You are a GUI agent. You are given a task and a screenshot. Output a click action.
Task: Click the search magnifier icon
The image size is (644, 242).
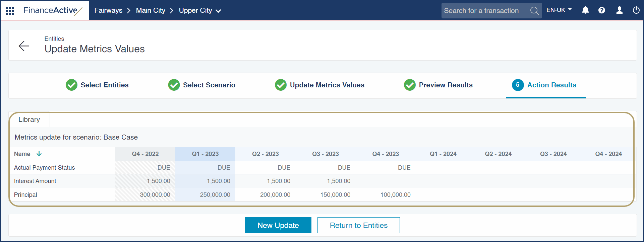click(x=534, y=11)
